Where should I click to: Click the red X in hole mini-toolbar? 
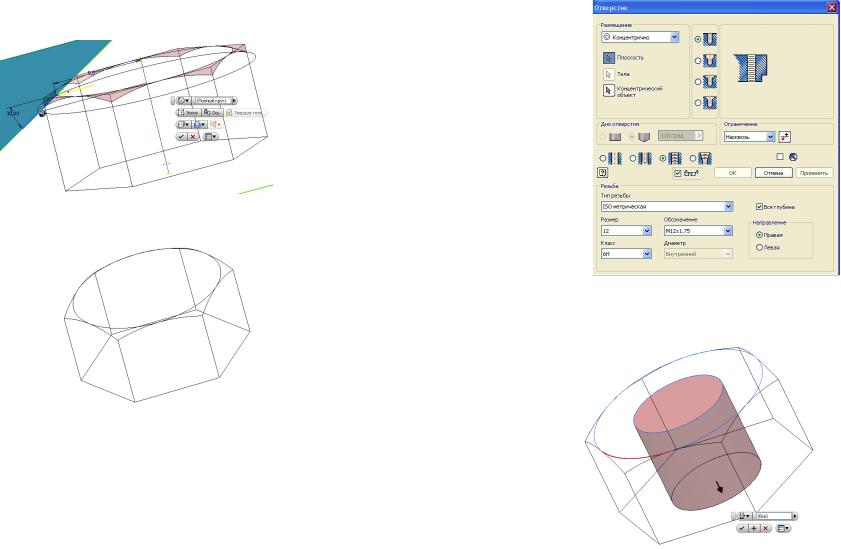[x=765, y=528]
